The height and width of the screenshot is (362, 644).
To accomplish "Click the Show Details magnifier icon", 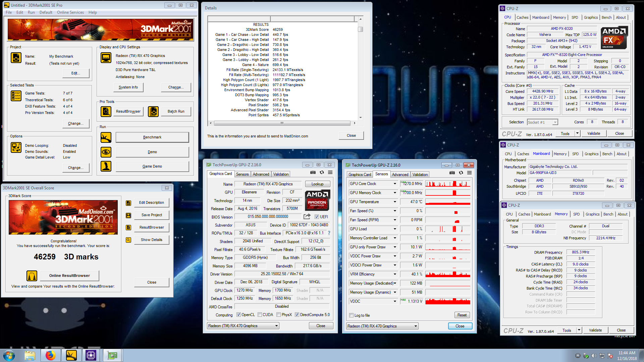I will pyautogui.click(x=128, y=240).
